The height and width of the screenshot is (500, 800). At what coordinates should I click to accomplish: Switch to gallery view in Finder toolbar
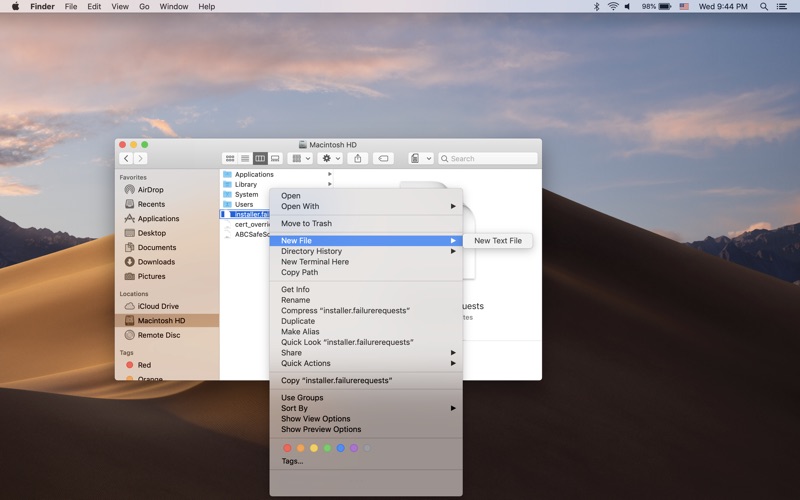(x=275, y=159)
